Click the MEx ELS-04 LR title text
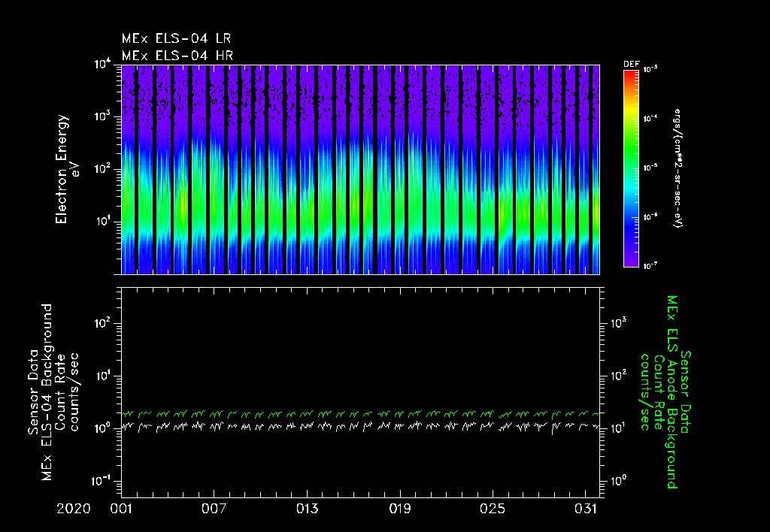The height and width of the screenshot is (532, 770). pos(176,38)
